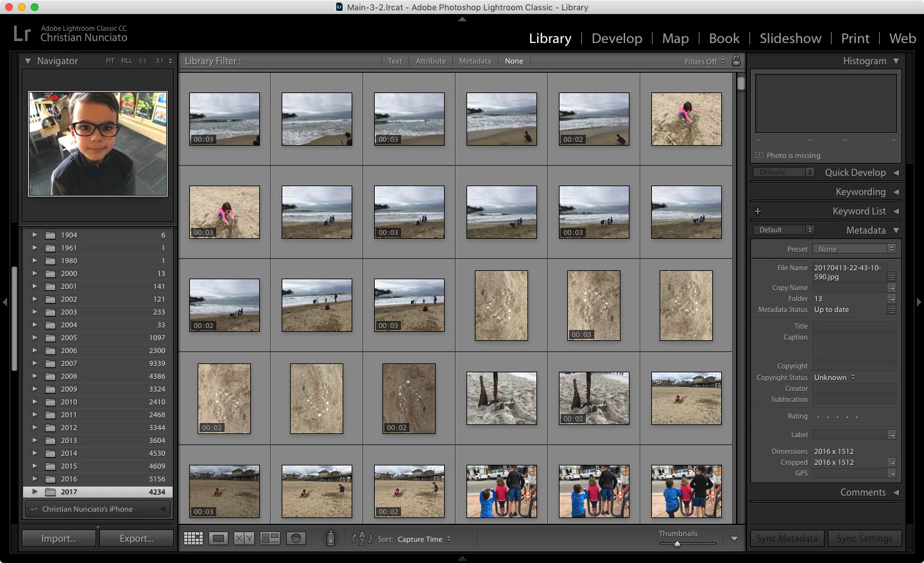
Task: Open the Metadata Preset None dropdown
Action: (x=853, y=249)
